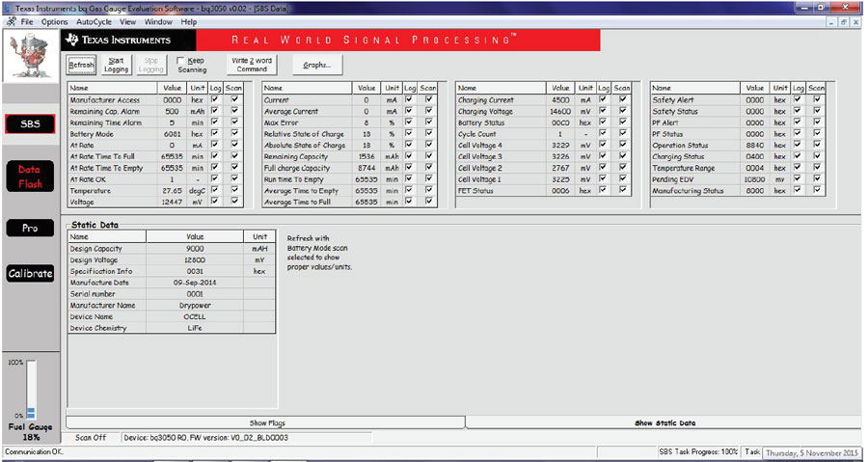Select the Charging Voltage value 14600
Viewport: 868px width, 462px height.
click(560, 111)
